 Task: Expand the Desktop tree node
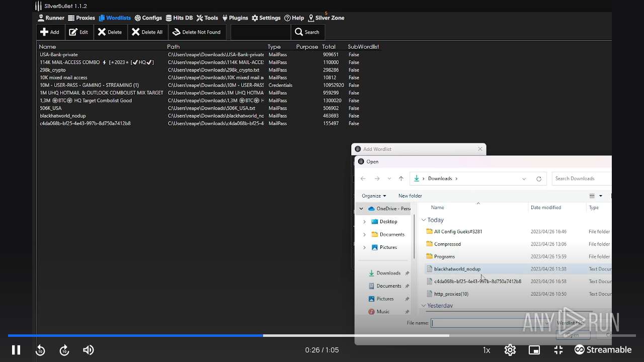pyautogui.click(x=365, y=222)
